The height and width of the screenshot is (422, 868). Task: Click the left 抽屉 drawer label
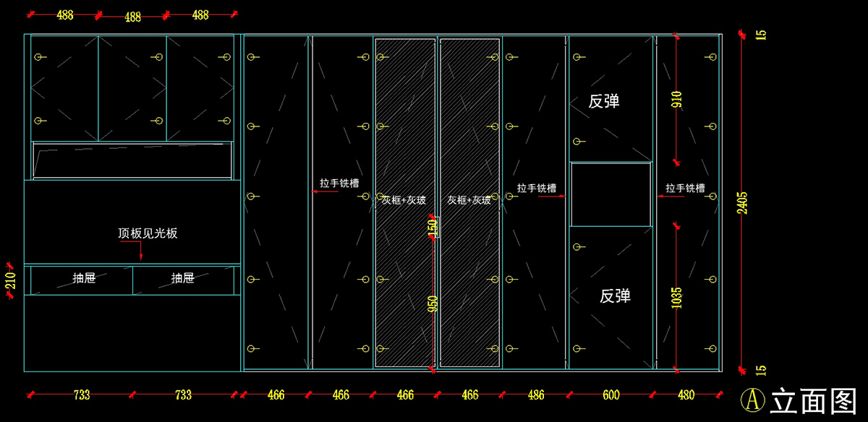coord(84,278)
